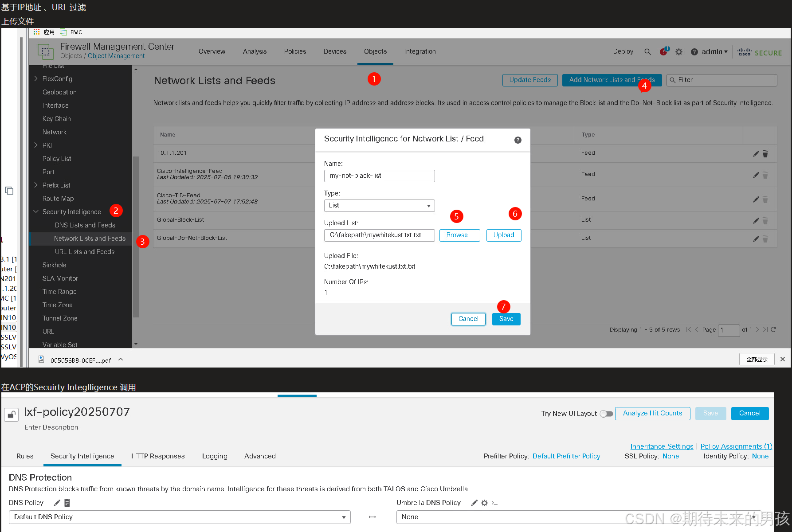
Task: Open the Integration menu
Action: tap(420, 51)
